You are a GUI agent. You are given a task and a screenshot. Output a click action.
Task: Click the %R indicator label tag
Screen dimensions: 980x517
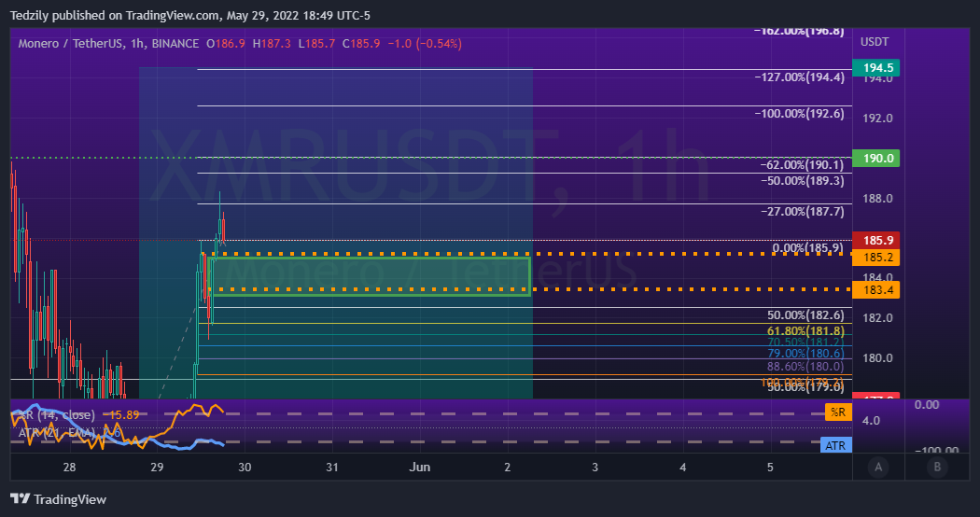coord(838,412)
